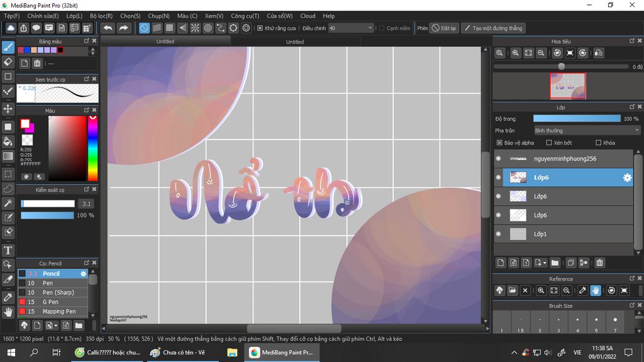Select the Eraser tool
The image size is (644, 362).
[8, 62]
